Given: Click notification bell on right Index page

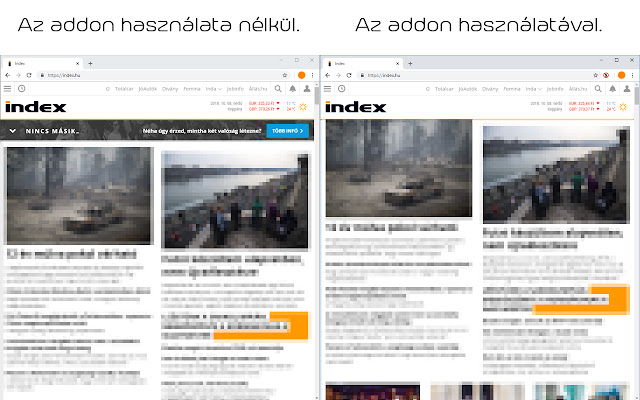Looking at the screenshot, I should pyautogui.click(x=613, y=89).
